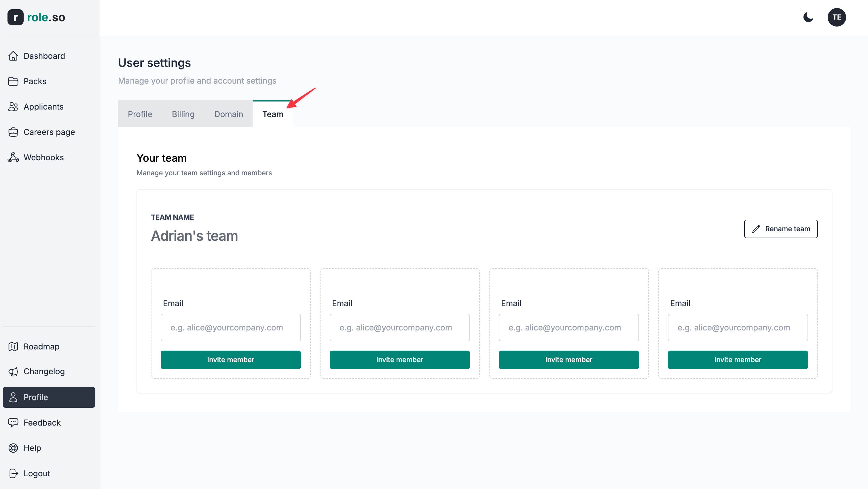
Task: Open the Profile settings tab
Action: click(x=140, y=114)
